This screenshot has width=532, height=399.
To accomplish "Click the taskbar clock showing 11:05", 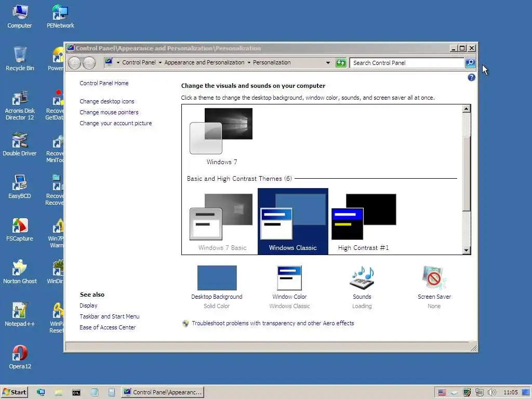I will point(510,393).
